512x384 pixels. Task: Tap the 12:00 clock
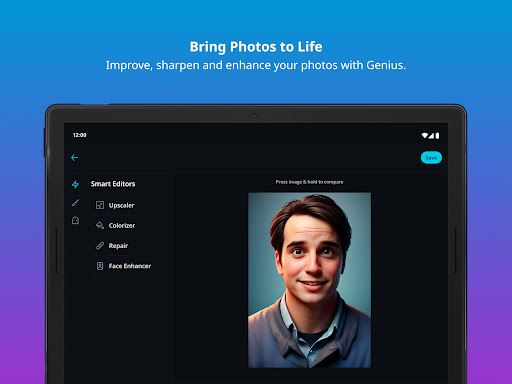click(x=80, y=135)
